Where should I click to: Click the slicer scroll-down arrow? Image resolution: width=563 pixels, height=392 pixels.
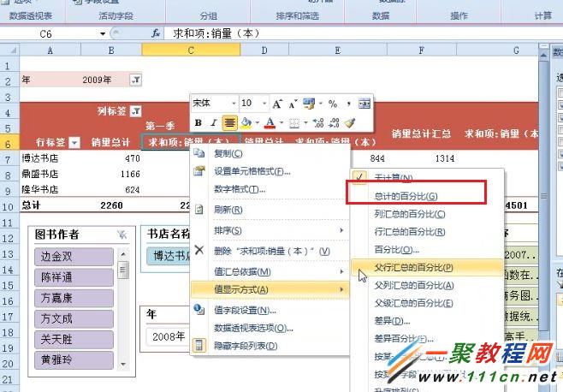point(123,365)
